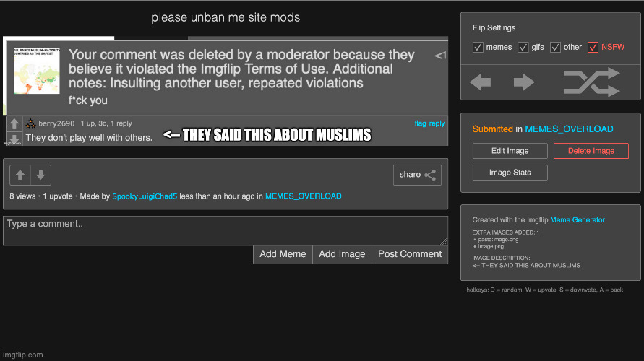Screen dimensions: 644x361
Task: Click the orange Submitted status text
Action: (492, 129)
